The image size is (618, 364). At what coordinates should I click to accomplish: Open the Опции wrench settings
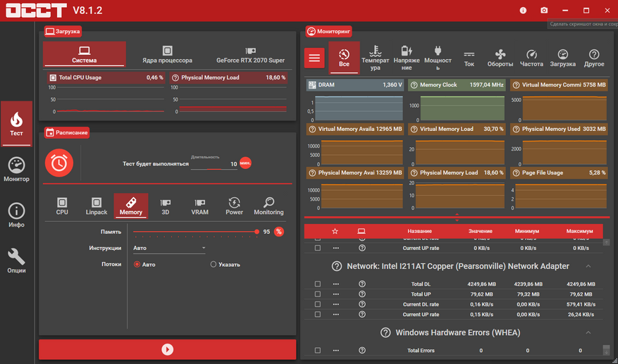16,261
